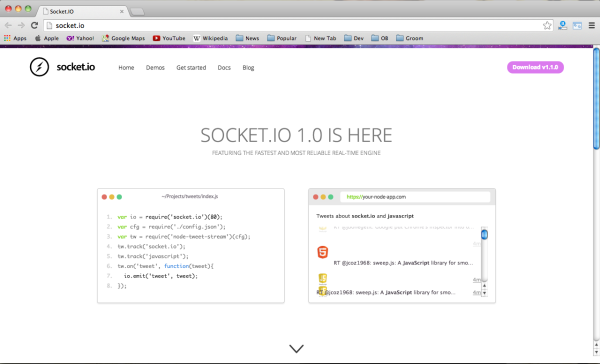Go to the Home nav item
The image size is (600, 364).
tap(126, 67)
